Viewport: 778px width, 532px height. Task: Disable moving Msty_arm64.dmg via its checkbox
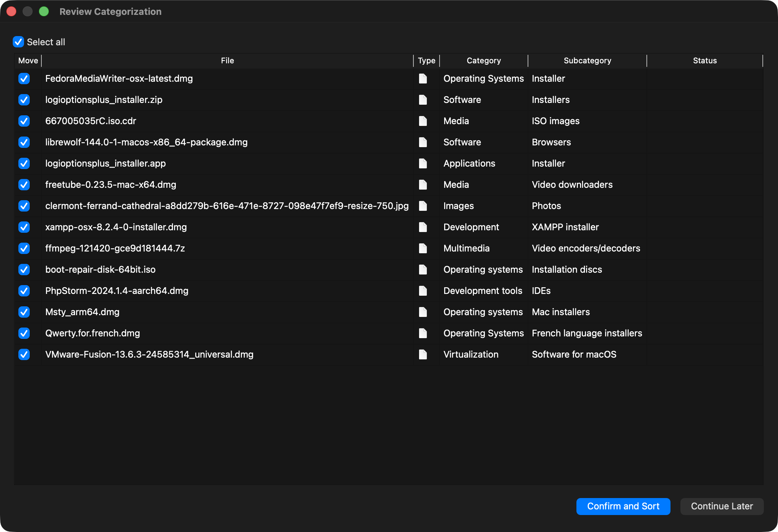point(24,312)
